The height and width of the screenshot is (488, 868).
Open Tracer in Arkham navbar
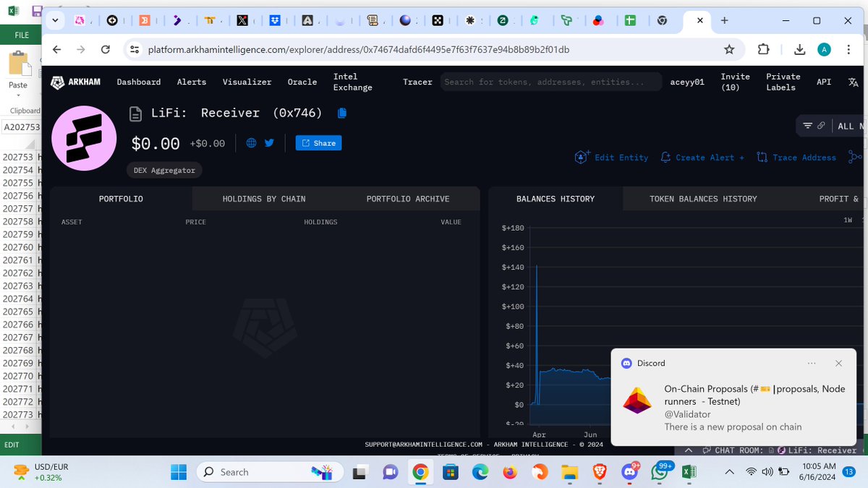[417, 82]
